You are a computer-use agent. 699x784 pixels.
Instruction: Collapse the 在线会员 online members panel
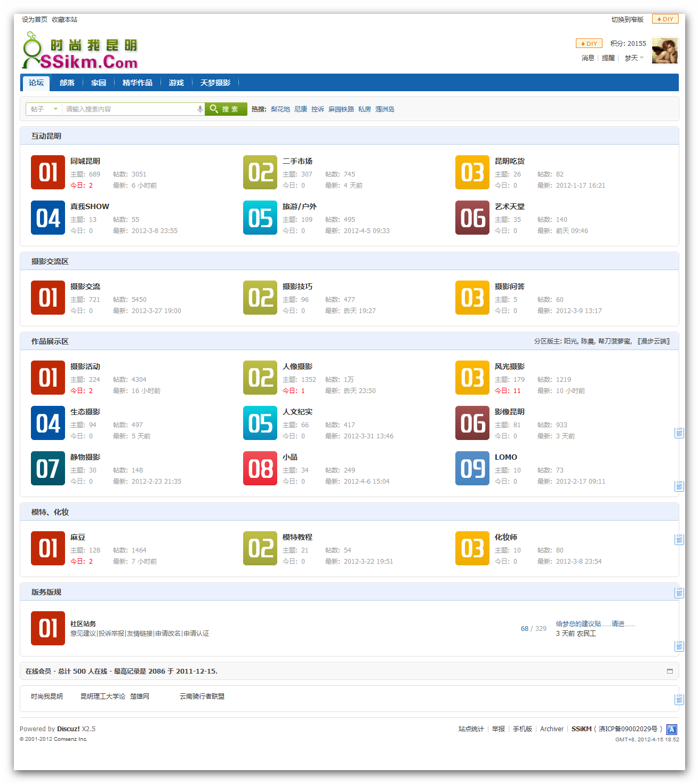pyautogui.click(x=670, y=671)
